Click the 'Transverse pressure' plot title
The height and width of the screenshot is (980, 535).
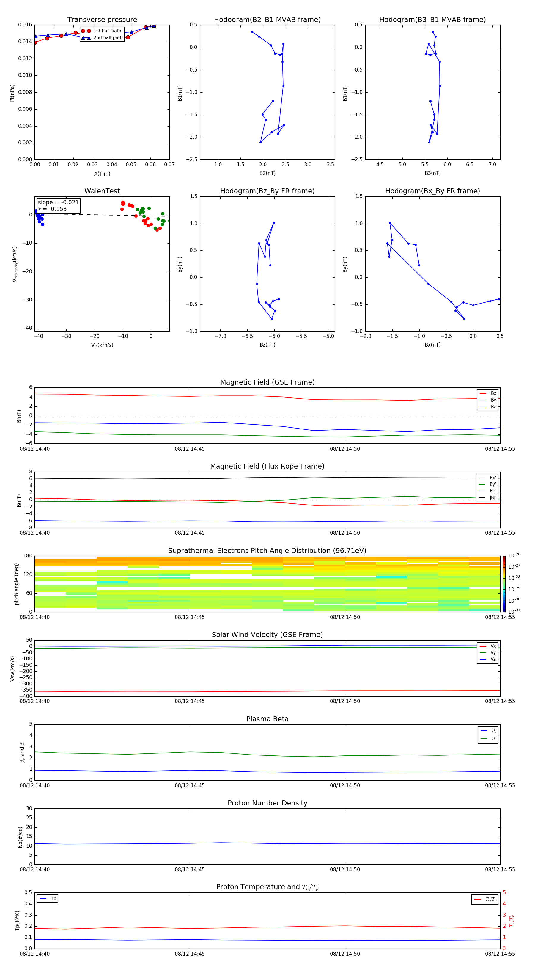click(x=102, y=20)
